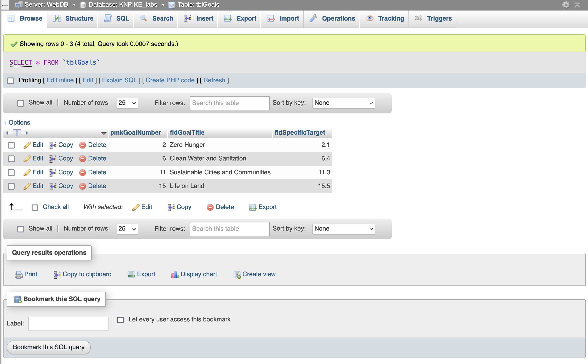Click the Explain SQL link
Viewport: 588px width, 364px height.
119,80
